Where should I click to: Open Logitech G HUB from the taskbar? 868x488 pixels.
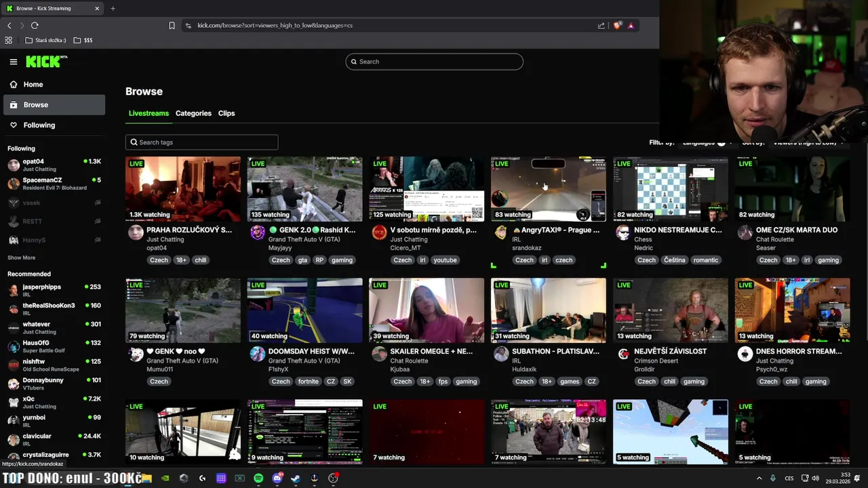202,479
